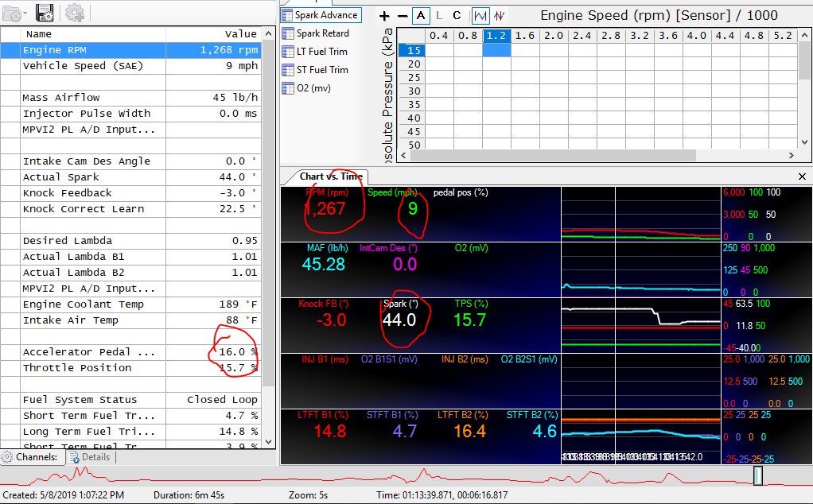Click the Name column header
Viewport: 813px width, 504px height.
(x=93, y=34)
